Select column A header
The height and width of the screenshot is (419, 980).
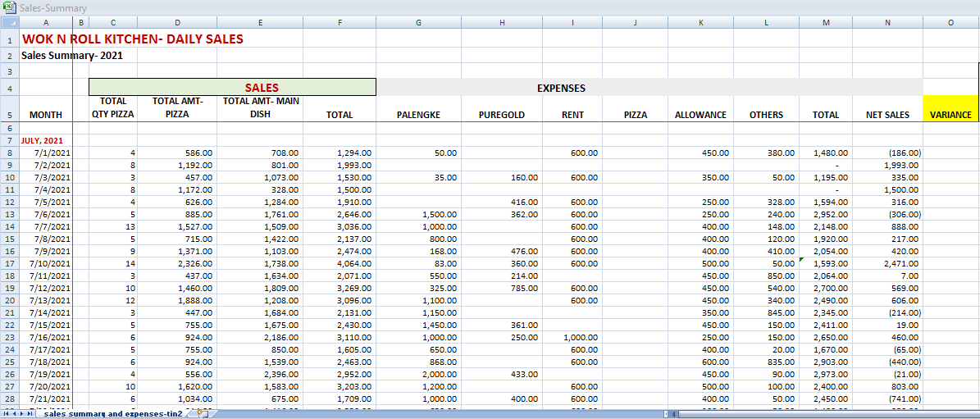[46, 22]
